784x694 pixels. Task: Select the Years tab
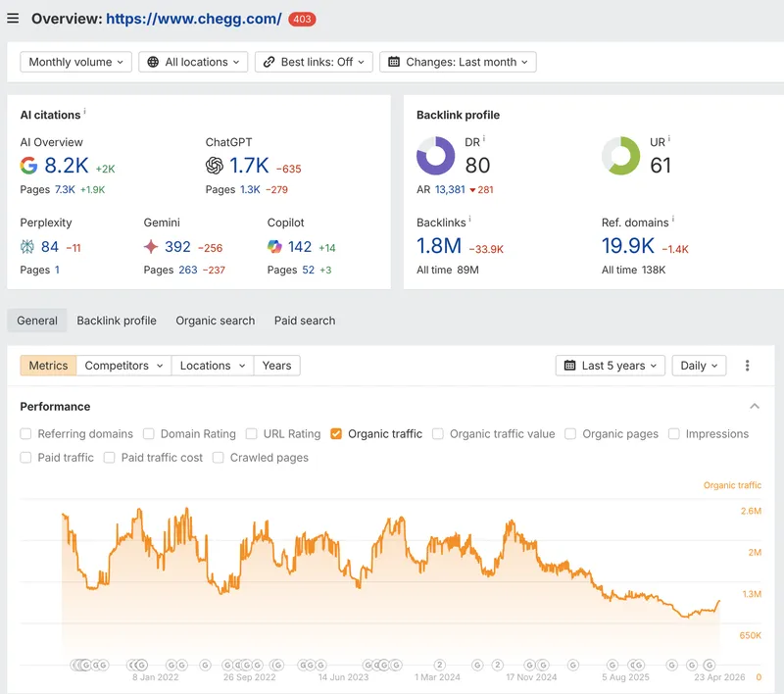(276, 366)
